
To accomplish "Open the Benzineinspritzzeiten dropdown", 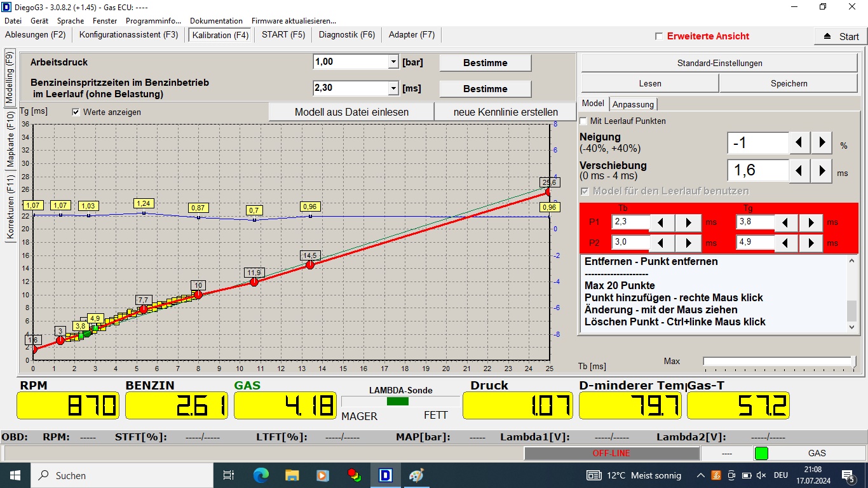I will (x=393, y=88).
